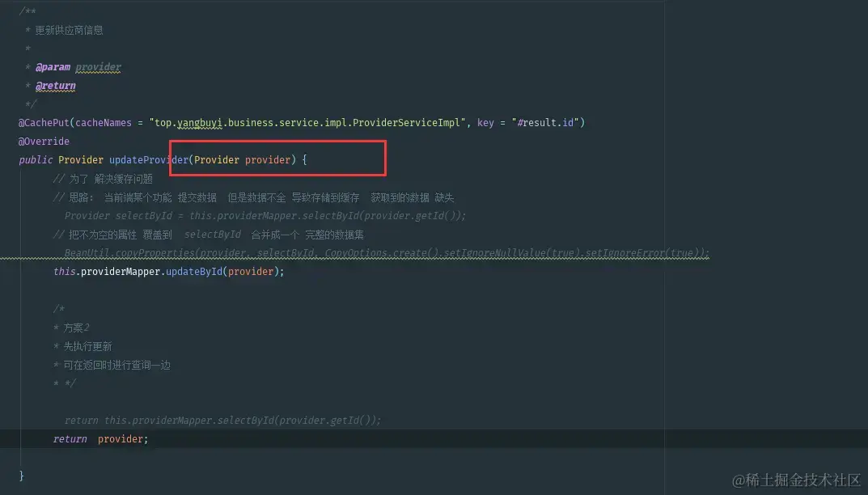868x495 pixels.
Task: Click the commented return selectById line
Action: 222,421
